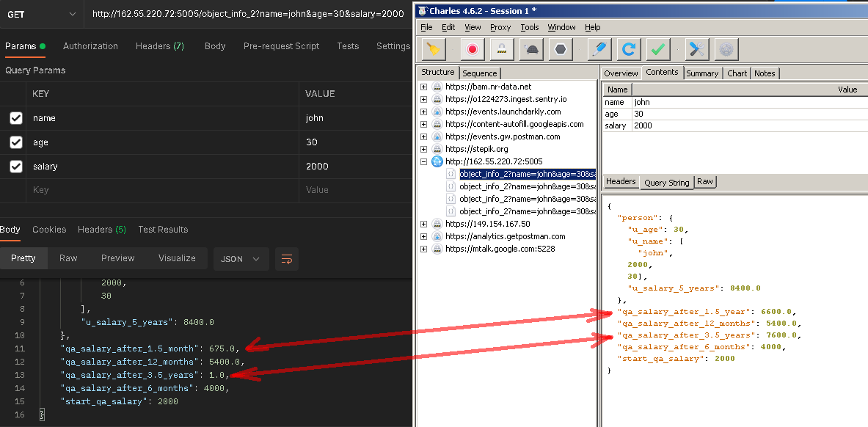Open the Tools menu in Charles
Image resolution: width=868 pixels, height=427 pixels.
point(530,27)
